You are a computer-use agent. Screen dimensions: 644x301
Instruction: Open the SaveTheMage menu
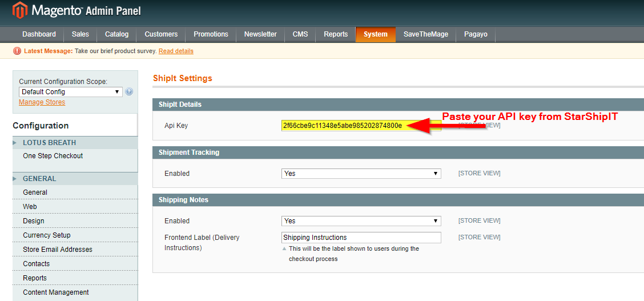[425, 34]
